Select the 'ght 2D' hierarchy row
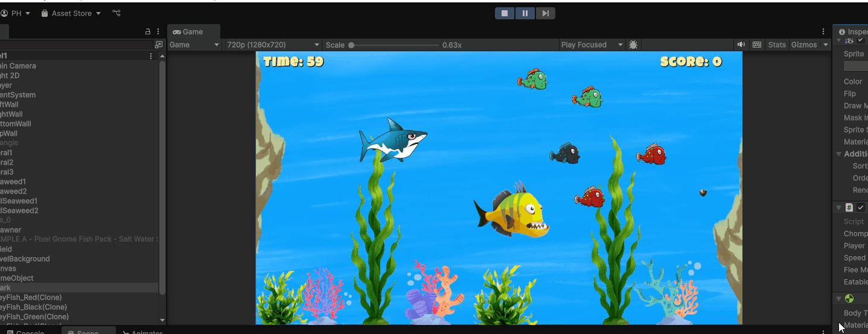 click(x=79, y=75)
